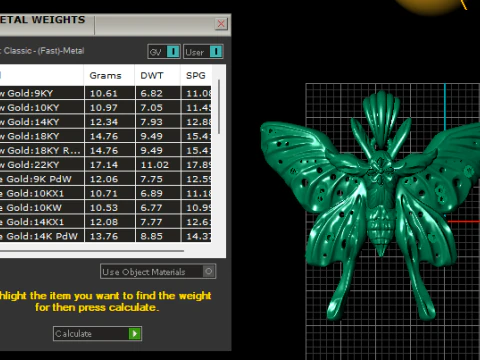Click the 13.76 grams cell
This screenshot has height=360, width=480.
point(110,236)
